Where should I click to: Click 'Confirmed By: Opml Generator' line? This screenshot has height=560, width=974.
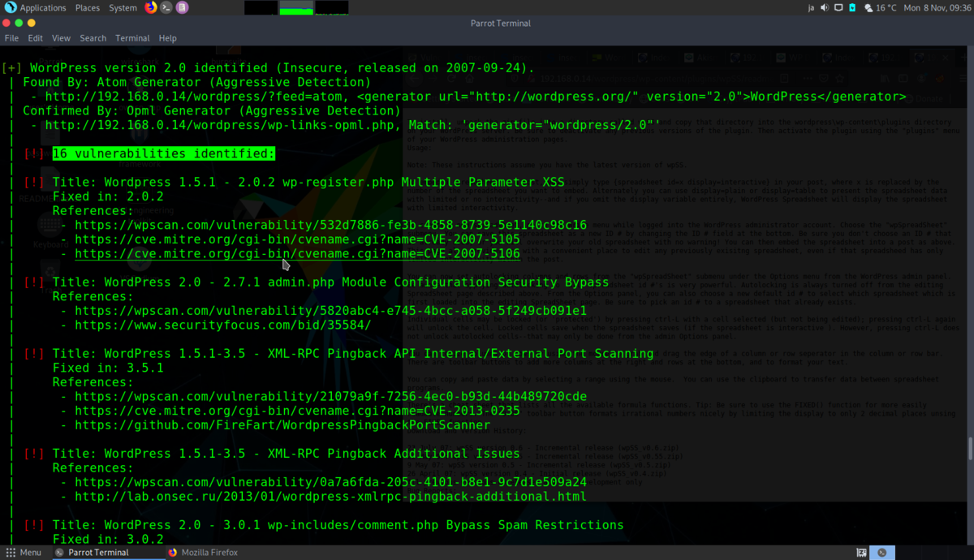click(x=211, y=110)
